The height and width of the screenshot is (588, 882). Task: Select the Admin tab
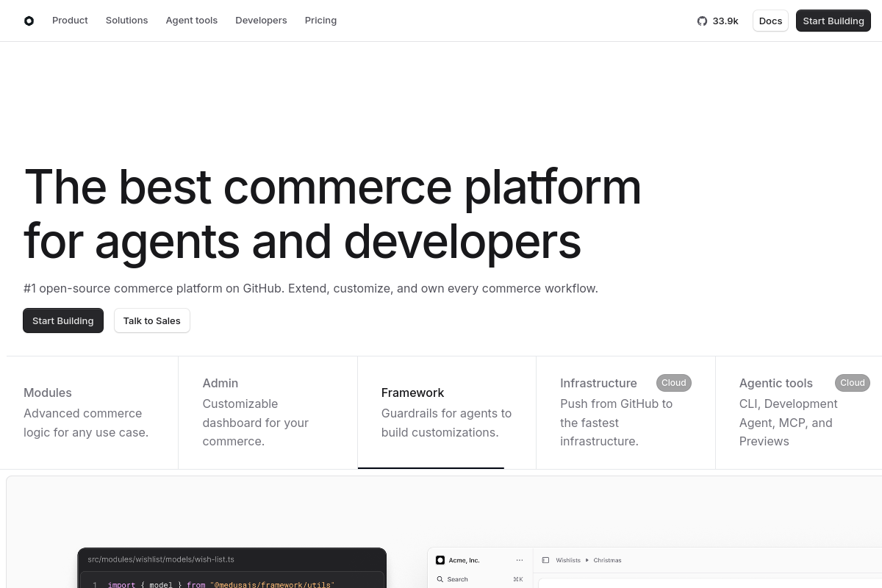coord(268,412)
